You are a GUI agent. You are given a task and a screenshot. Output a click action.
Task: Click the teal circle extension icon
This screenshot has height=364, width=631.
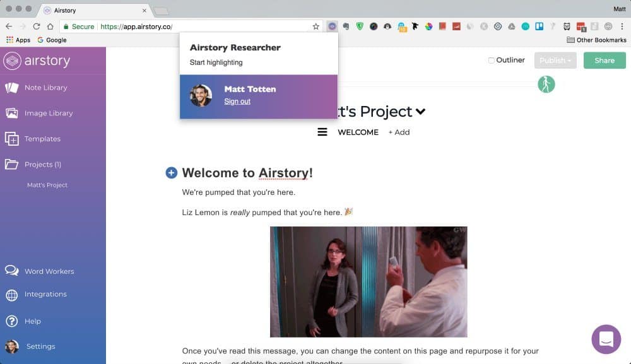click(526, 26)
